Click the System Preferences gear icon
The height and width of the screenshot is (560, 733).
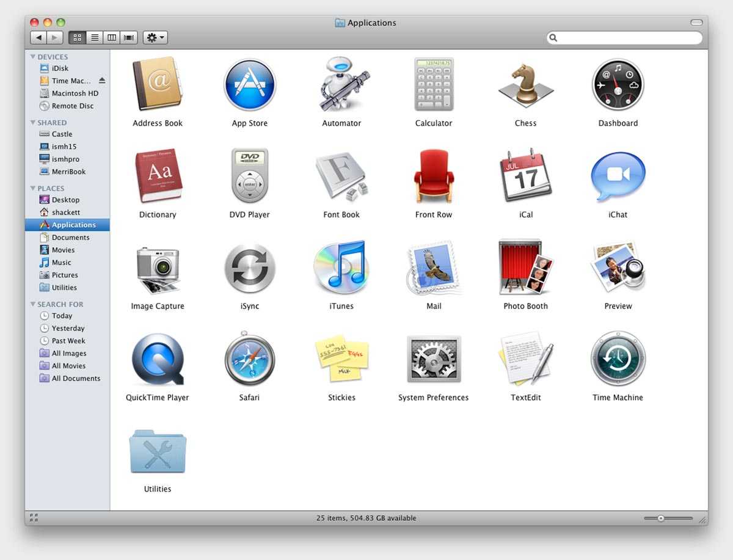point(433,360)
